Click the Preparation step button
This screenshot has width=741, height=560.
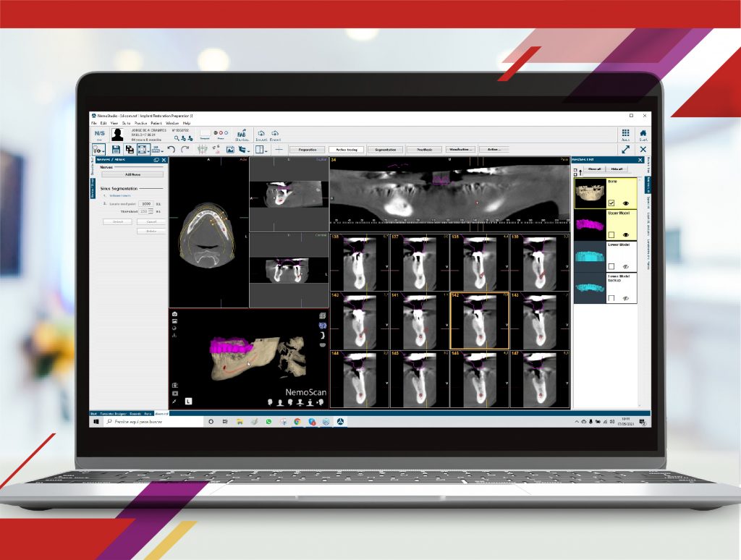pyautogui.click(x=307, y=149)
